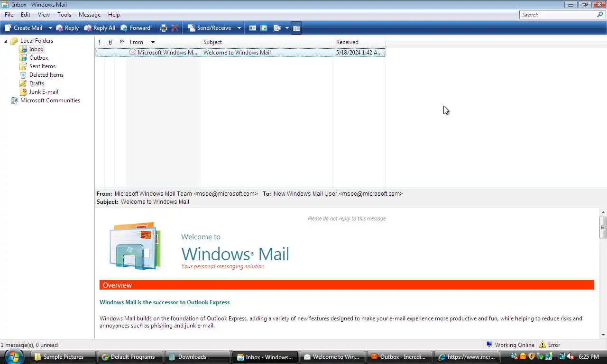Click the received date 5/18/2024 cell
The image size is (607, 364).
pos(359,53)
